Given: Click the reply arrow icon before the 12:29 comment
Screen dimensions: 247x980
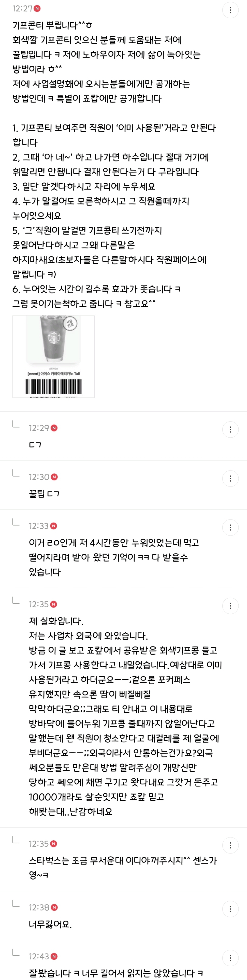Looking at the screenshot, I should tap(16, 425).
